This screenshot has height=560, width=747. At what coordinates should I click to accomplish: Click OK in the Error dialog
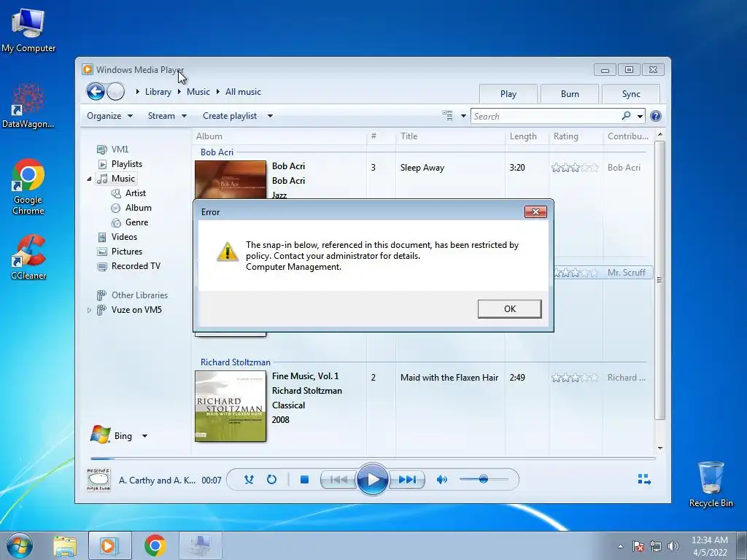[x=509, y=308]
